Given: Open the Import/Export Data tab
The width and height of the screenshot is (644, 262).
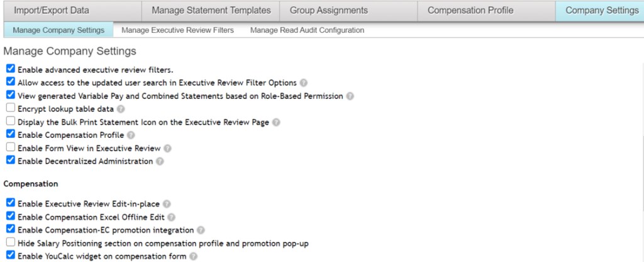Looking at the screenshot, I should pos(52,11).
